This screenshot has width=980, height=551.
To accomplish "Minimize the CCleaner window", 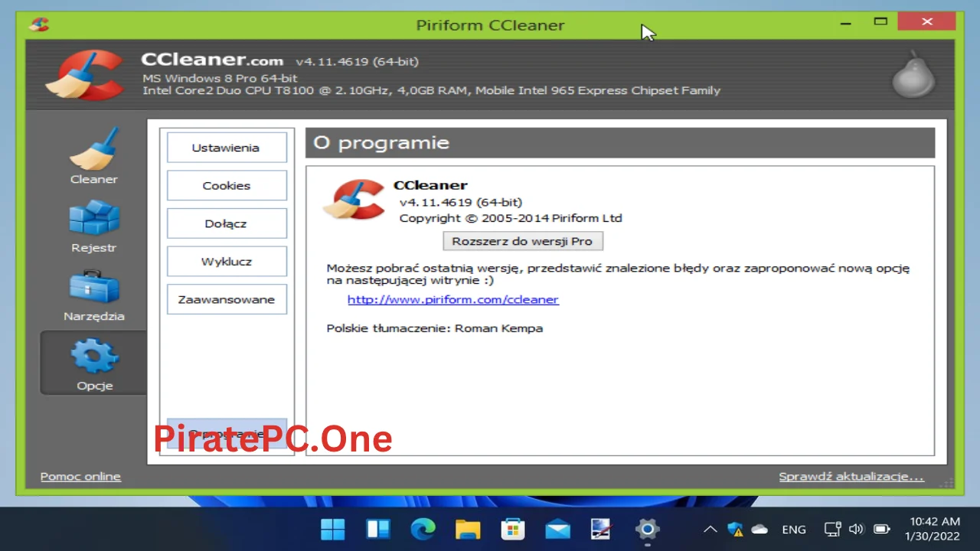I will pos(846,23).
